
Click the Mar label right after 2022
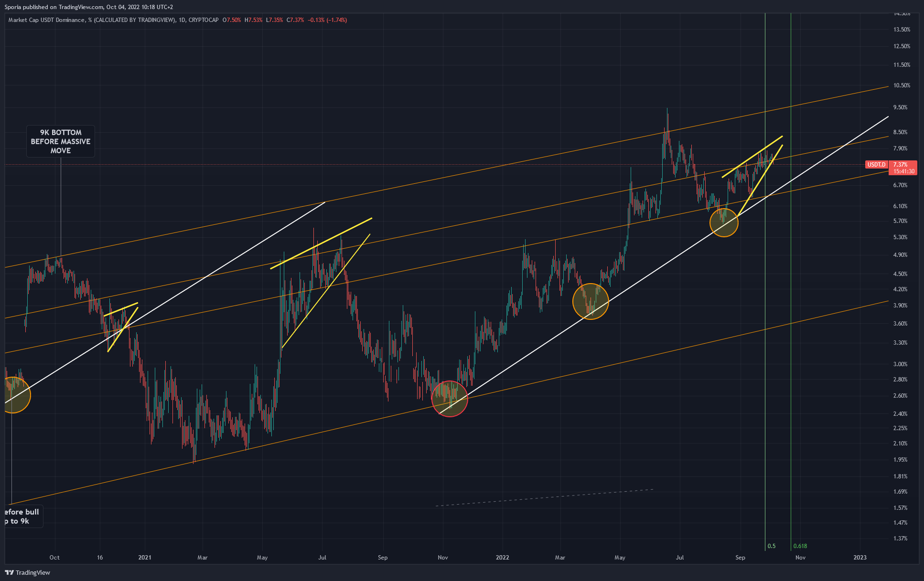coord(560,558)
